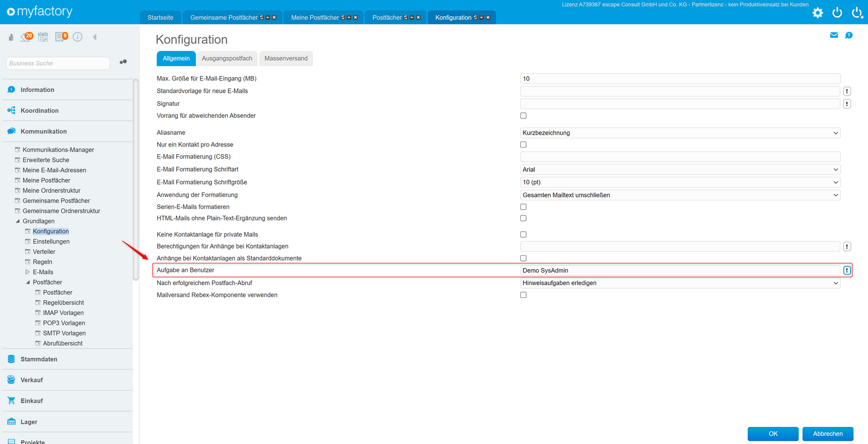This screenshot has width=868, height=444.
Task: Open the help question bubble icon
Action: pos(849,35)
